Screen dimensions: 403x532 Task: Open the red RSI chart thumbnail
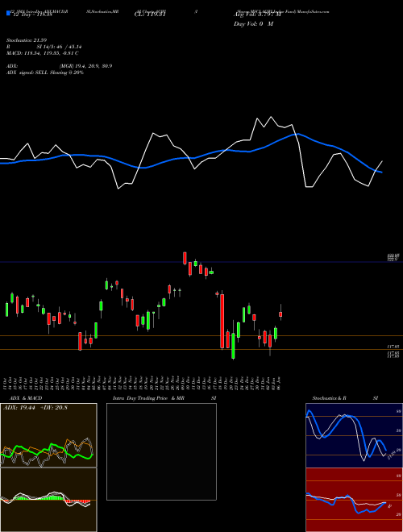pos(354,500)
